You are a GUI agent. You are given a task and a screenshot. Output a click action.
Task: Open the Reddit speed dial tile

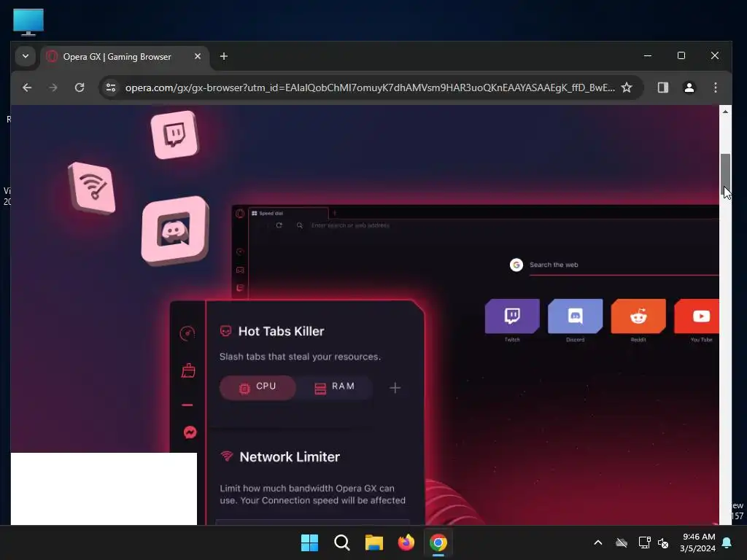pyautogui.click(x=638, y=316)
